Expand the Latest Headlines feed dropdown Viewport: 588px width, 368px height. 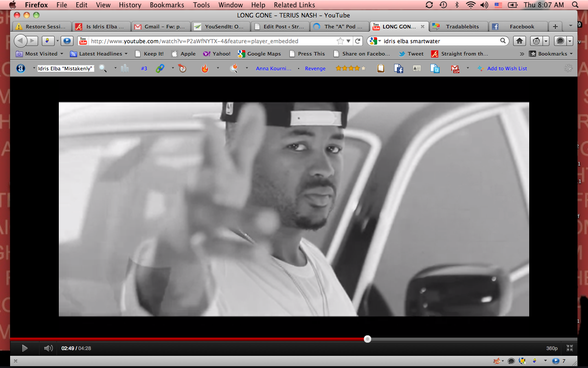98,54
